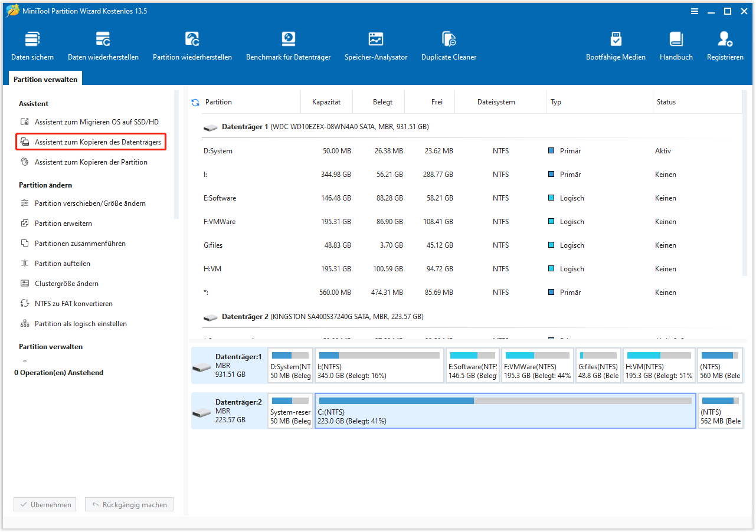Refresh the partition list
This screenshot has height=532, width=756.
tap(195, 101)
